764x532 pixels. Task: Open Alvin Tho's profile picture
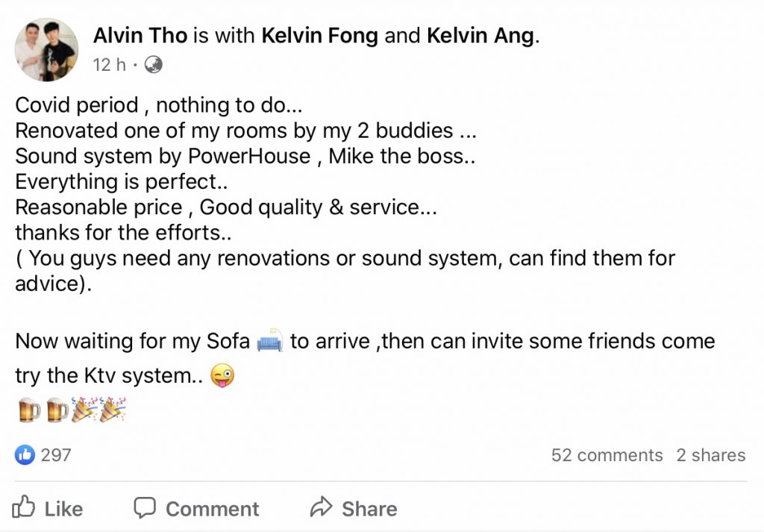(46, 50)
